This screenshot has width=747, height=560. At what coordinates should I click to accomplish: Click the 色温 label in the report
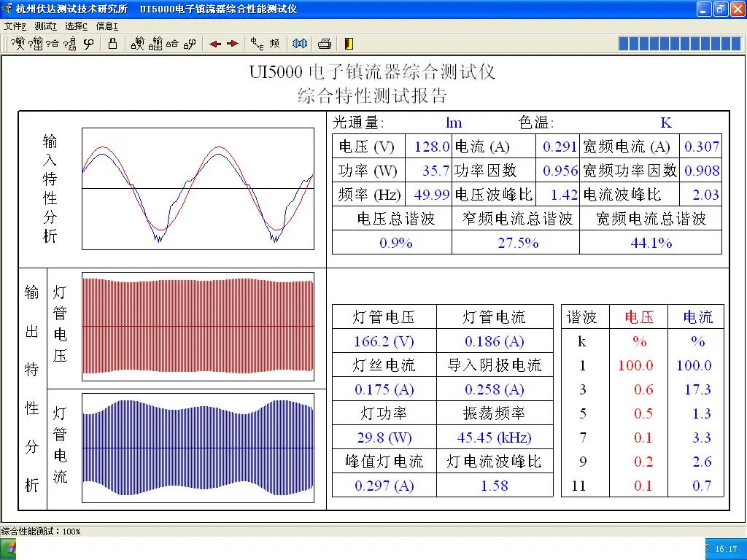click(x=536, y=122)
